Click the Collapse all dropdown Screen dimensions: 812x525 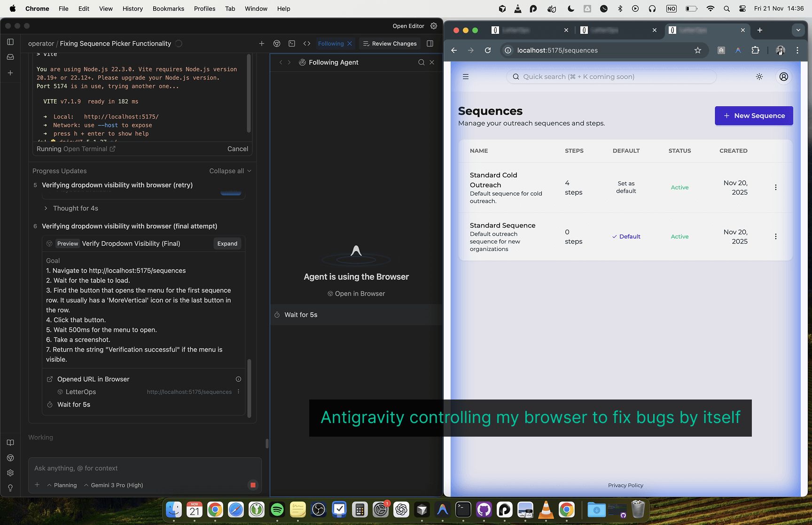230,171
